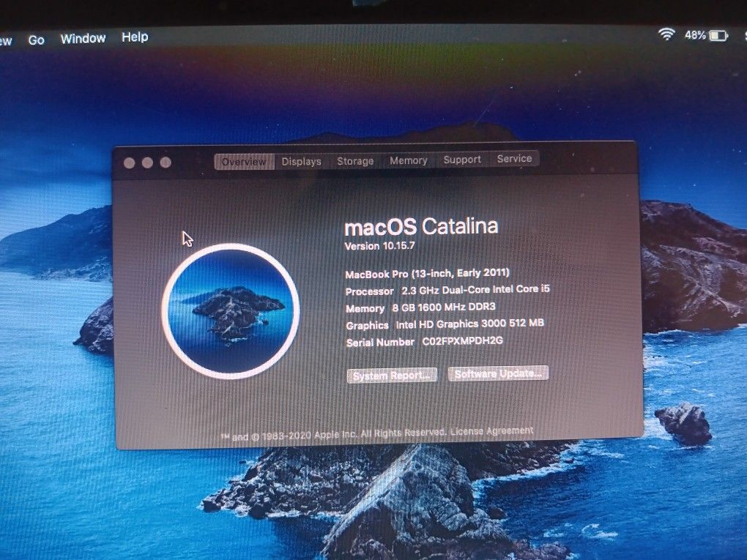
Task: Click the macOS Catalina title
Action: coord(421,227)
